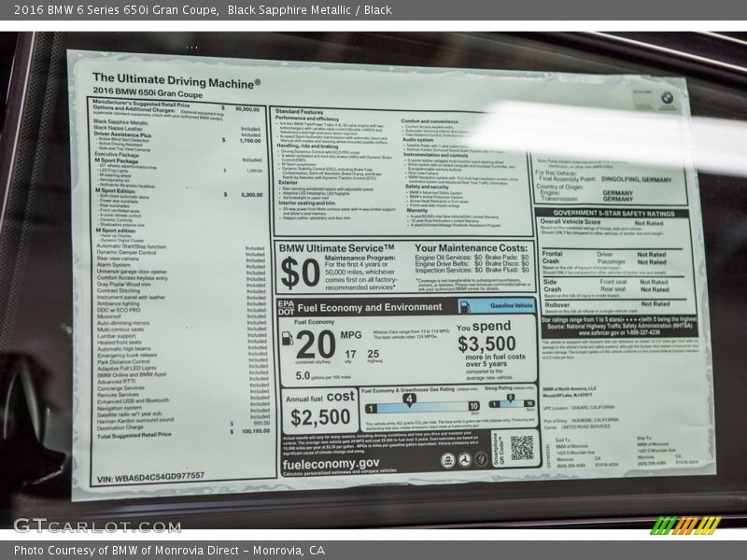747x560 pixels.
Task: Click the "M Sport Edition" heading priced 5,300.00
Action: coord(115,191)
